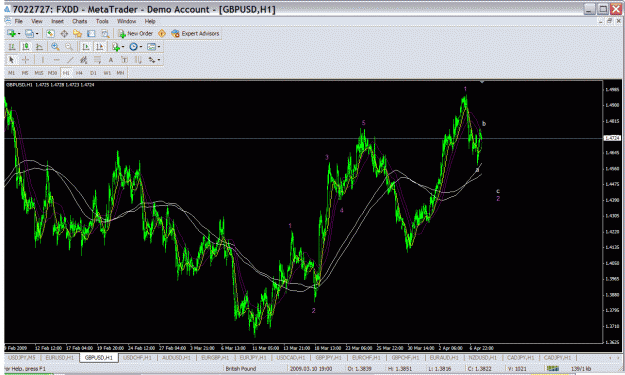Open the View menu
Viewport: 625px width, 375px height.
tap(37, 21)
